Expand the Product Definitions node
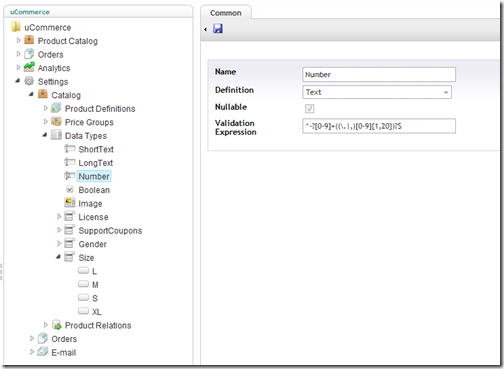The image size is (504, 369). tap(46, 108)
